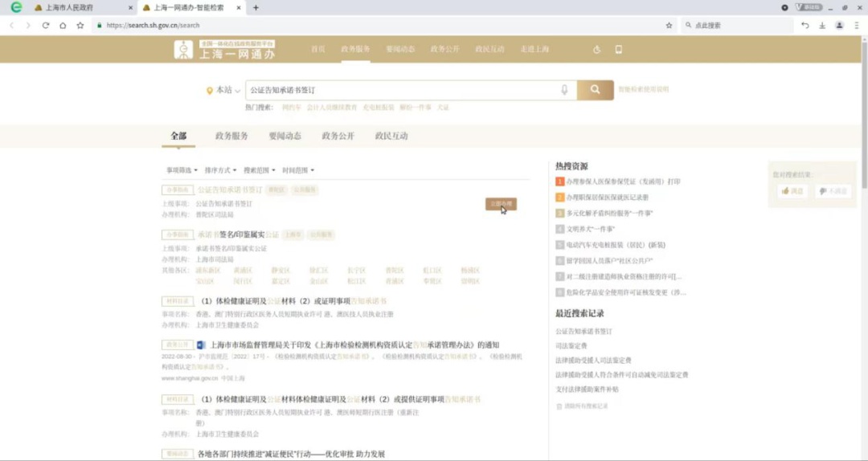The width and height of the screenshot is (868, 461).
Task: Switch to the 政务服务 results tab
Action: [231, 136]
